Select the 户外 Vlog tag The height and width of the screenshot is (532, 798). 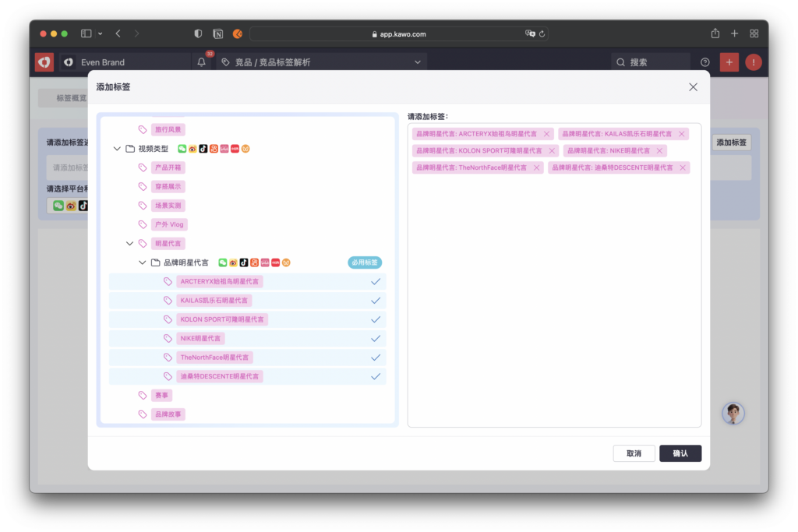(169, 225)
